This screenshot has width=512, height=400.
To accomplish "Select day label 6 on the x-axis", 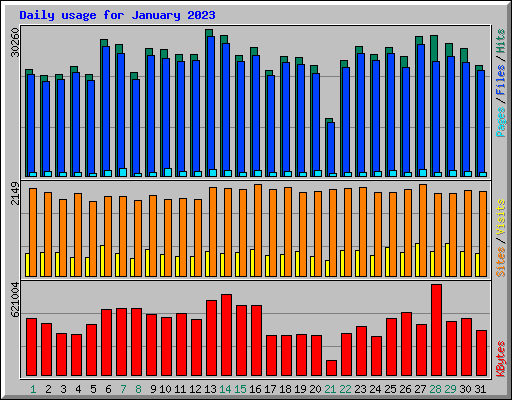I will pos(108,389).
